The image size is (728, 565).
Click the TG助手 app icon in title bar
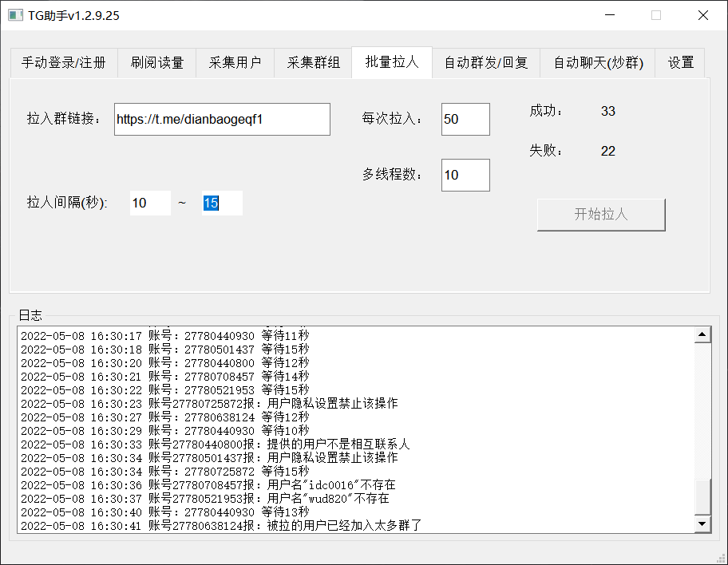click(x=16, y=15)
